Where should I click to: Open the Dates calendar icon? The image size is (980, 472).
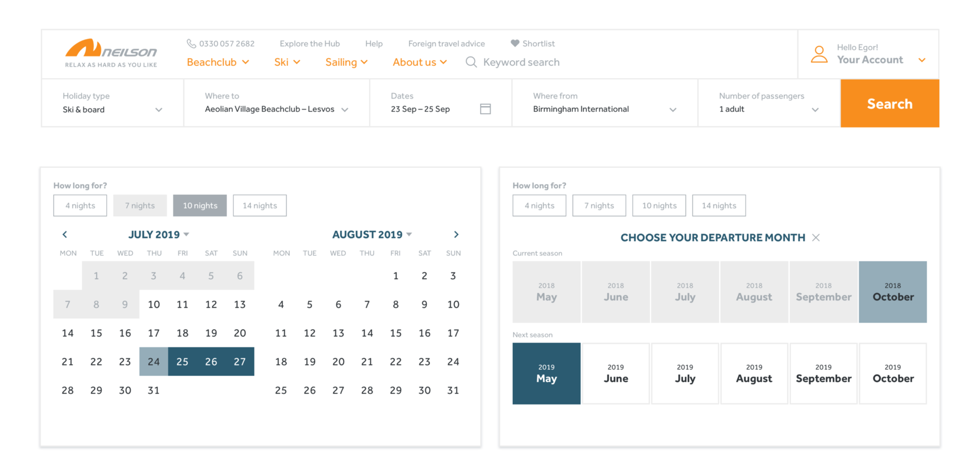485,109
